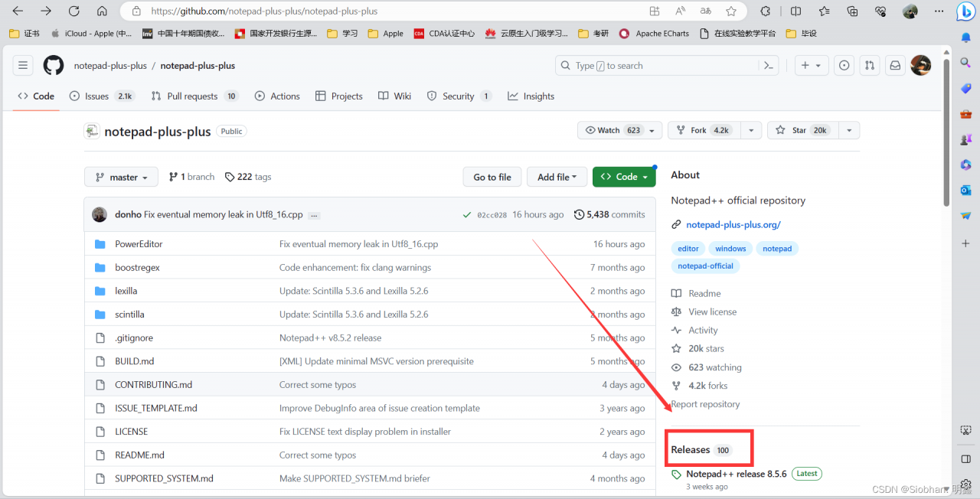Open Microsoft 365 in Edge sidebar
The height and width of the screenshot is (499, 980).
pos(966,165)
